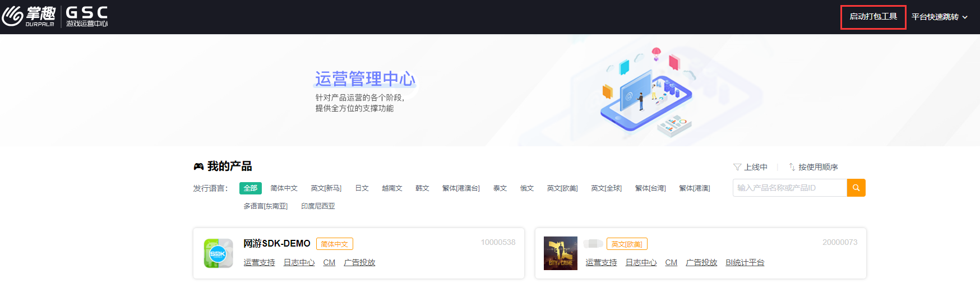Select the 英文[新马] language filter
980x283 pixels.
(x=326, y=188)
